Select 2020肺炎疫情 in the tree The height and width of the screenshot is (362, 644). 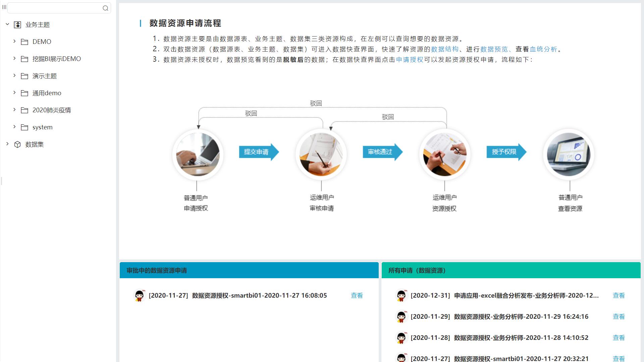click(52, 110)
